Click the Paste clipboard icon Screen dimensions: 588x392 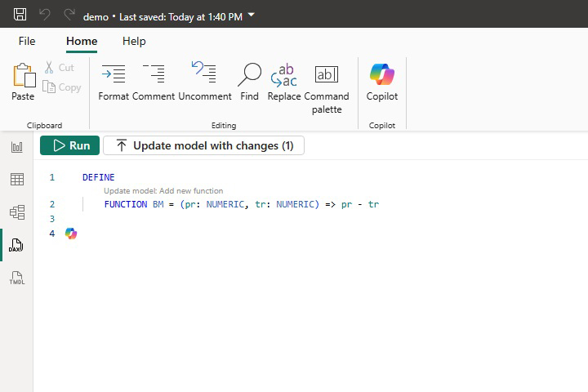pos(23,82)
